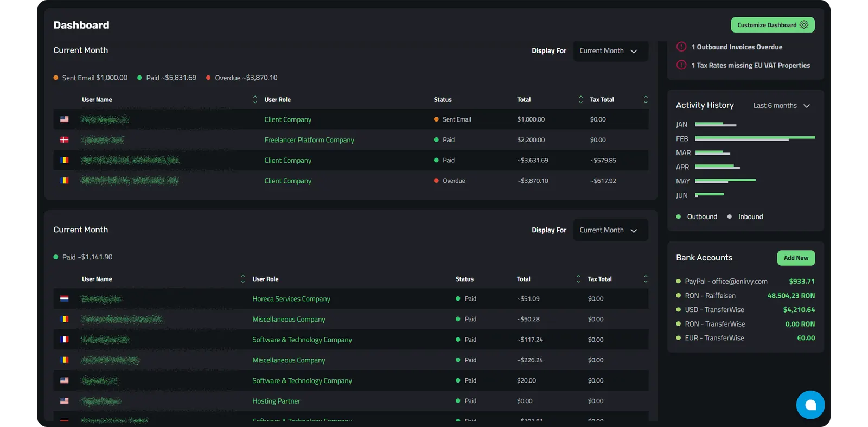
Task: Click the gear icon in Customize Dashboard
Action: click(x=804, y=25)
